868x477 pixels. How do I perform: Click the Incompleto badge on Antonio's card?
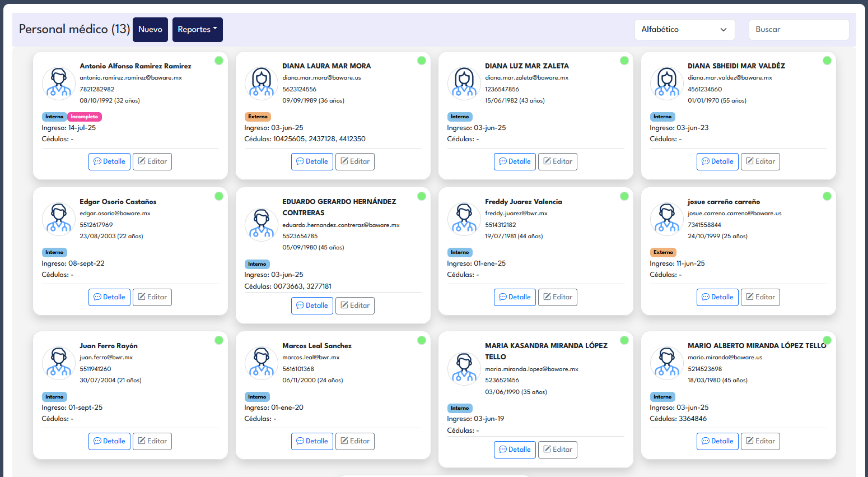(x=85, y=117)
